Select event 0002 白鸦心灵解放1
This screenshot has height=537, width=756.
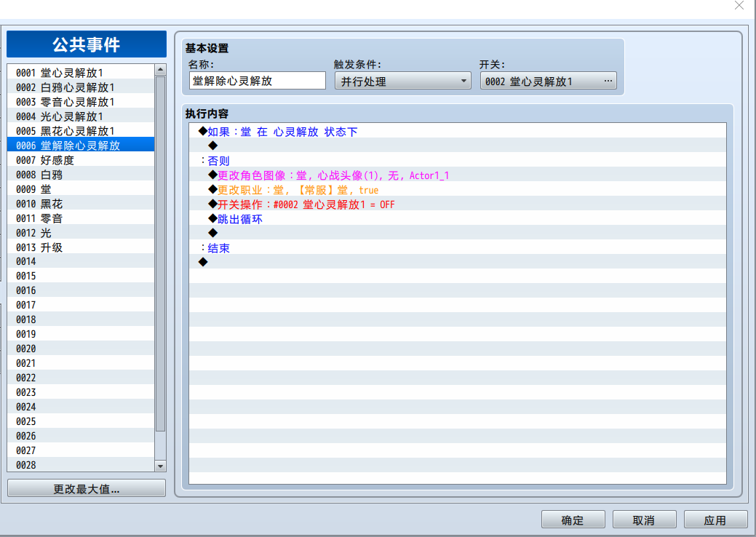81,87
